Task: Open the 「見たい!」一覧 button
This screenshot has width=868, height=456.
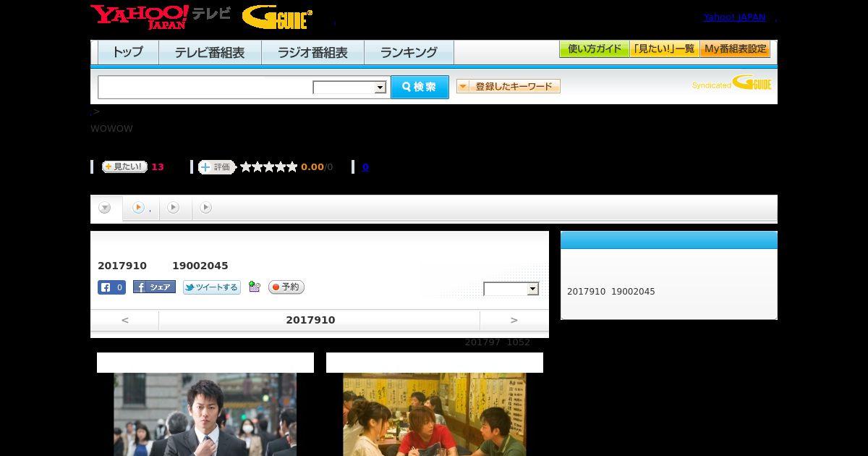Action: [664, 49]
